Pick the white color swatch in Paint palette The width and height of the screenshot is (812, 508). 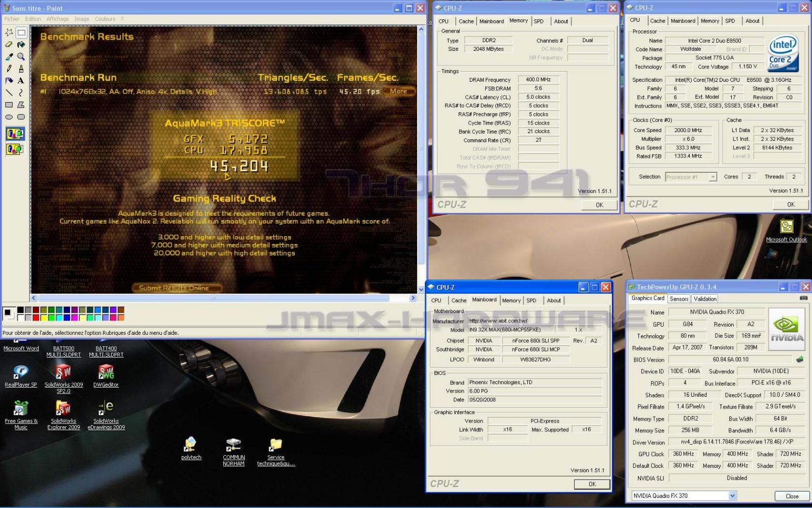click(20, 317)
